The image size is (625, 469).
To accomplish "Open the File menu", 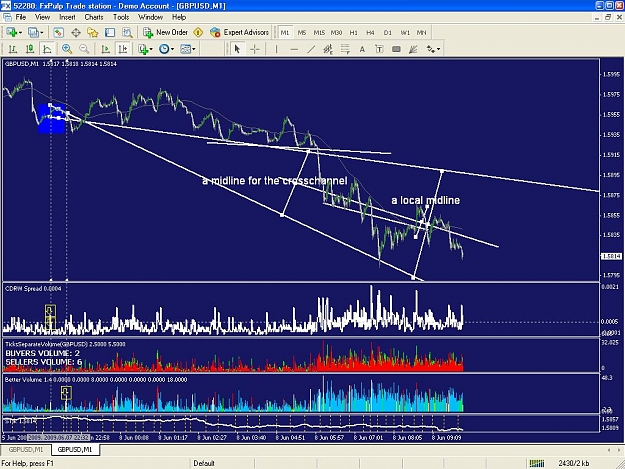I will pyautogui.click(x=21, y=17).
